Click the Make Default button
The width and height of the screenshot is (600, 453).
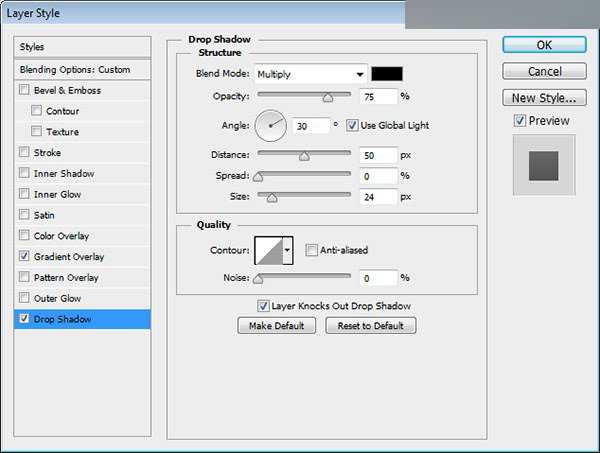(x=277, y=326)
